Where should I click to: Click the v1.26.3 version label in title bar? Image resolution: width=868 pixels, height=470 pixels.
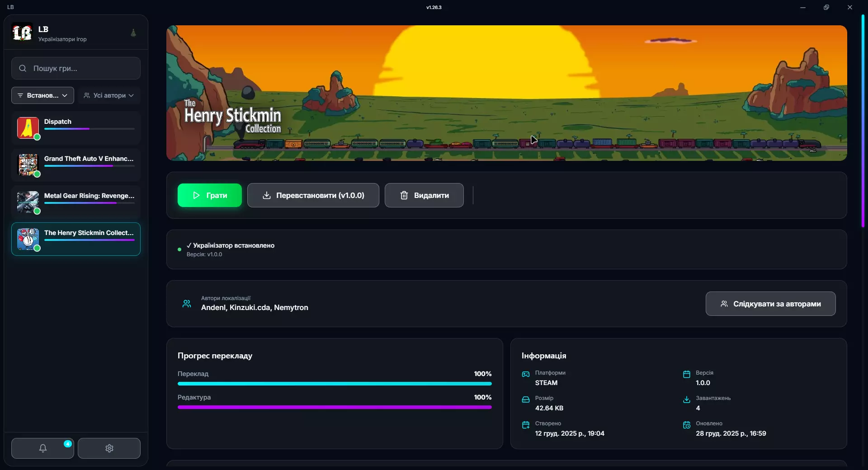click(x=434, y=7)
